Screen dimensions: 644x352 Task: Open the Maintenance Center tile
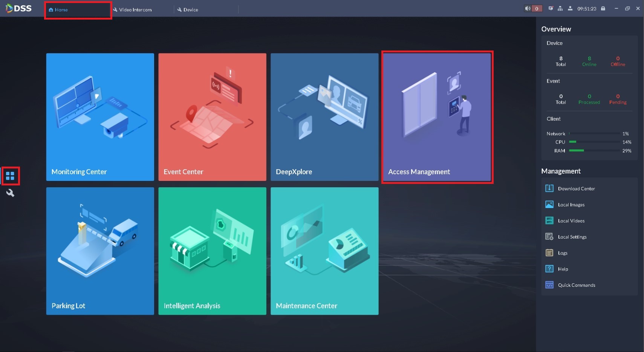[324, 251]
